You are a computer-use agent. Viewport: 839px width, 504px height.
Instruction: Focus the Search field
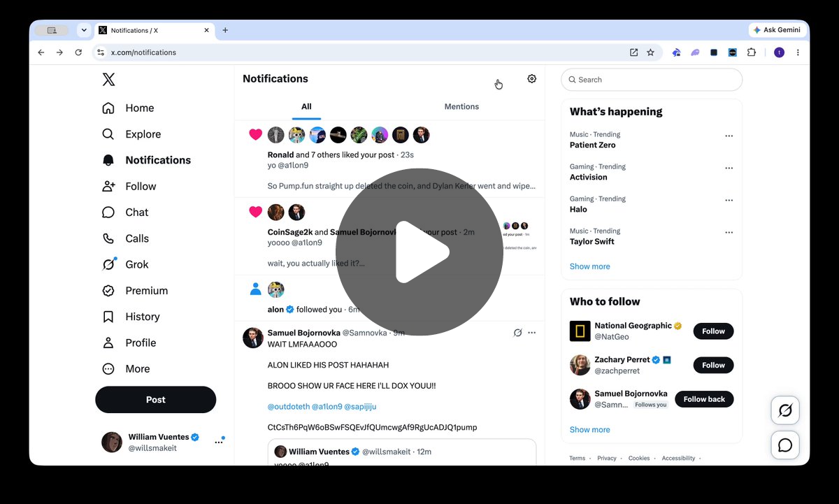click(652, 80)
